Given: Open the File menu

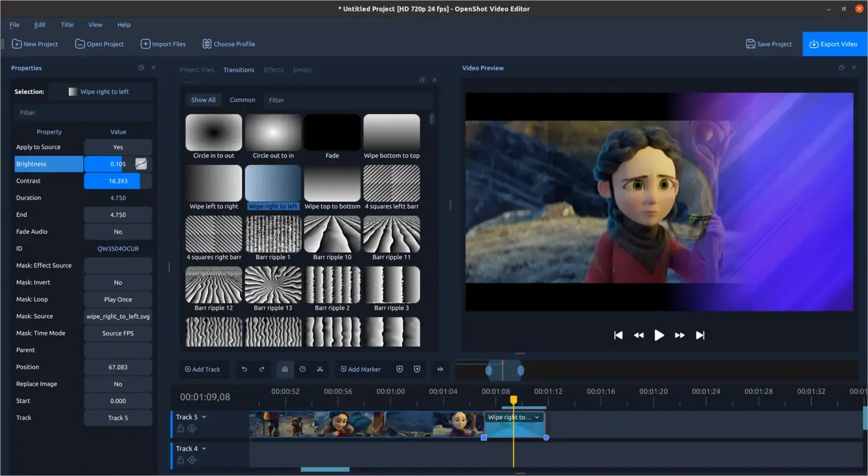Looking at the screenshot, I should (x=14, y=25).
